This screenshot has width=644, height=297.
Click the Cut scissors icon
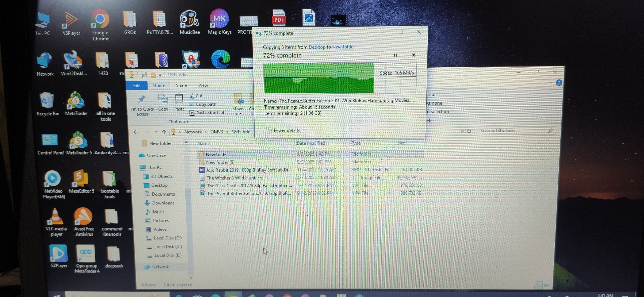192,96
